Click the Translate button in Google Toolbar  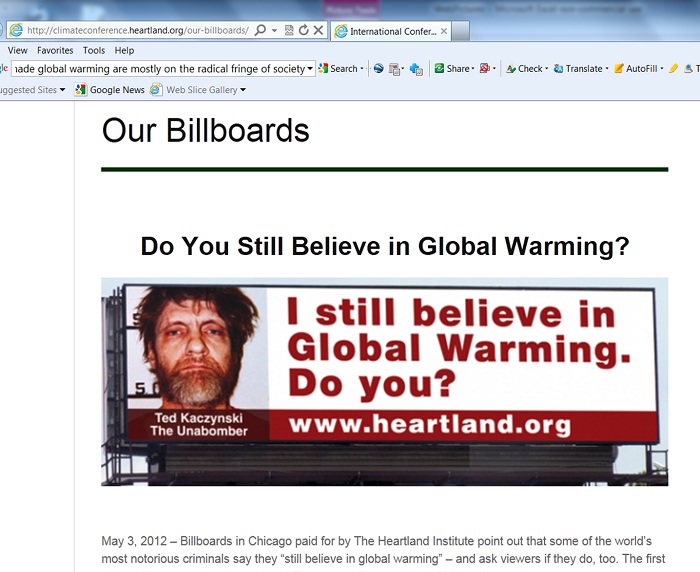point(578,69)
